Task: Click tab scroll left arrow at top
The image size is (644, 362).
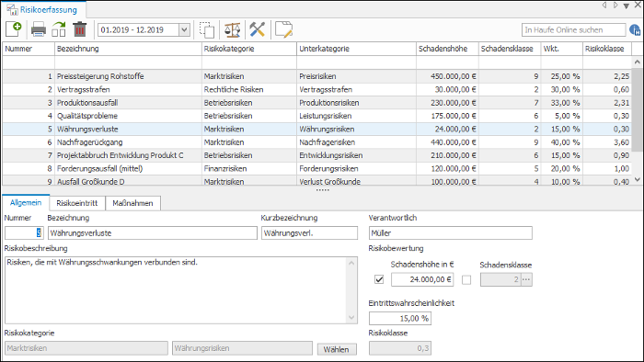Action: pos(604,6)
